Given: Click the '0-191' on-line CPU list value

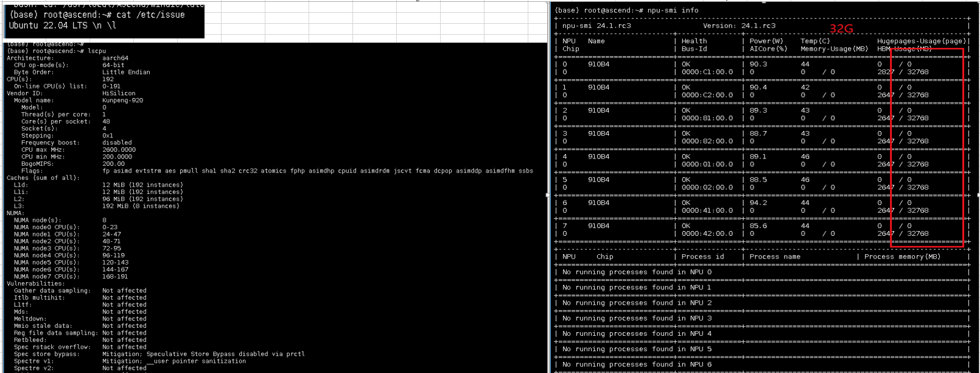Looking at the screenshot, I should 111,86.
